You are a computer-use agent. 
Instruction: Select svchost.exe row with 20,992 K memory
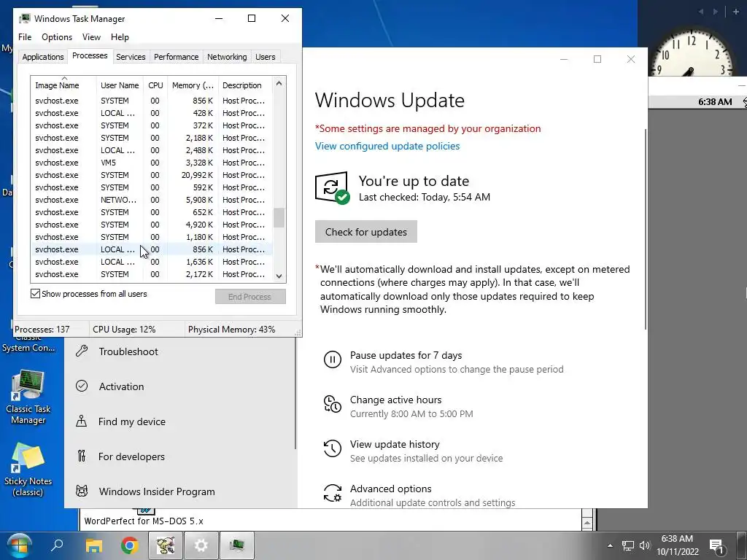click(x=152, y=175)
